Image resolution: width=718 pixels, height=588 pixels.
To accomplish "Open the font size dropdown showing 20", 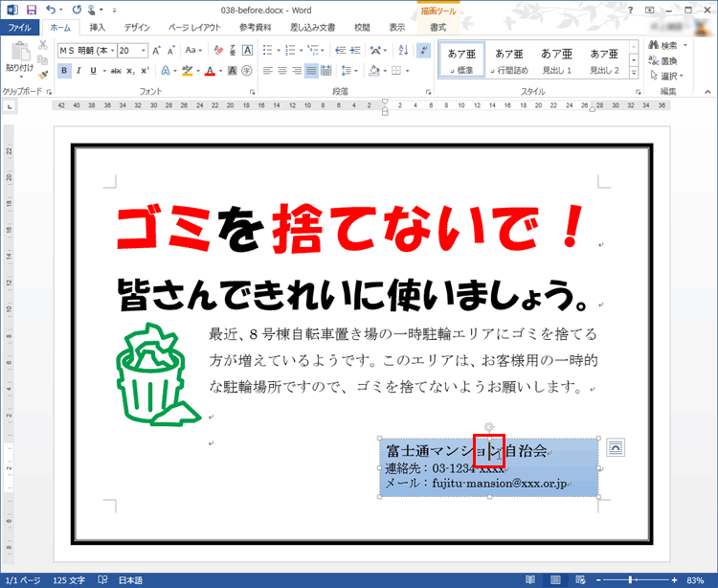I will [144, 51].
